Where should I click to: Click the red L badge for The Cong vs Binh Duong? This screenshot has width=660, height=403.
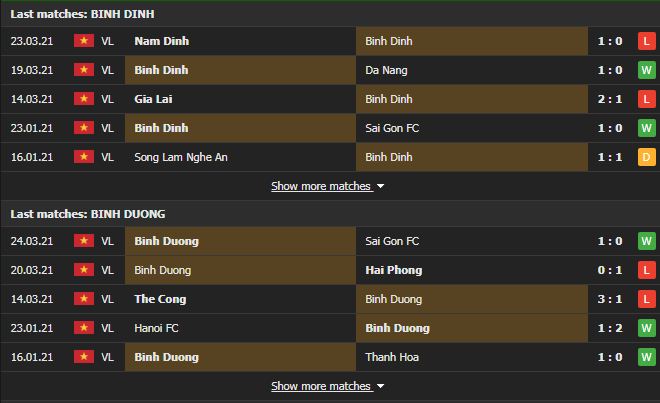click(x=646, y=299)
